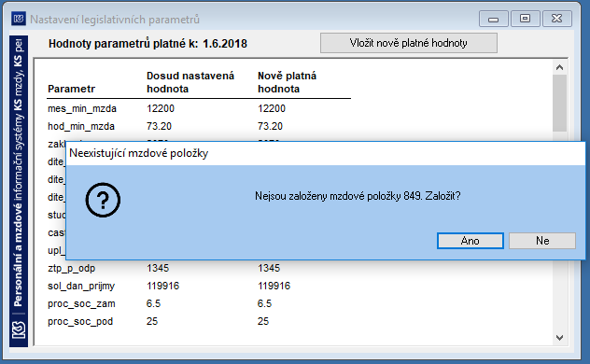Click the Dosud nastavená hodnota column header
This screenshot has width=590, height=364.
(x=190, y=82)
